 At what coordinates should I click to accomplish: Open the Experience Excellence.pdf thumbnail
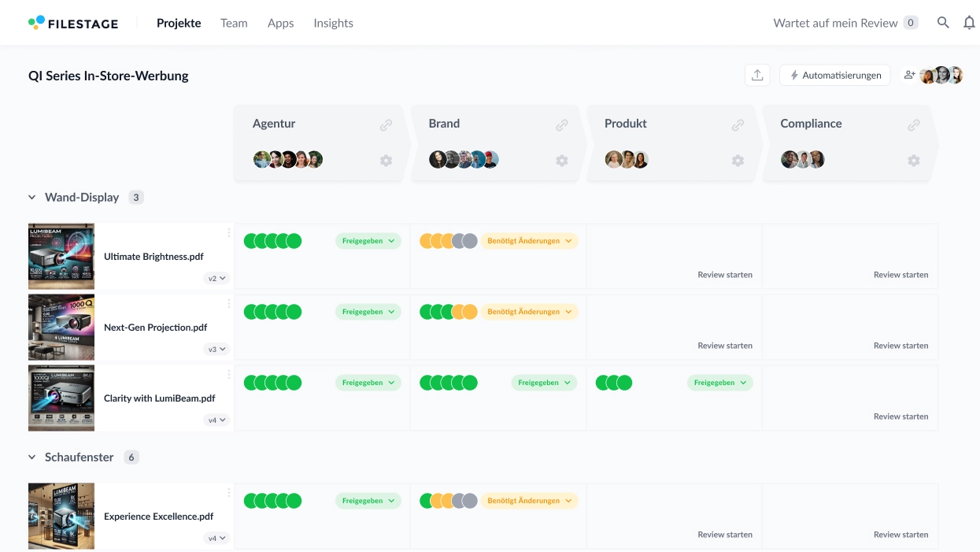61,516
